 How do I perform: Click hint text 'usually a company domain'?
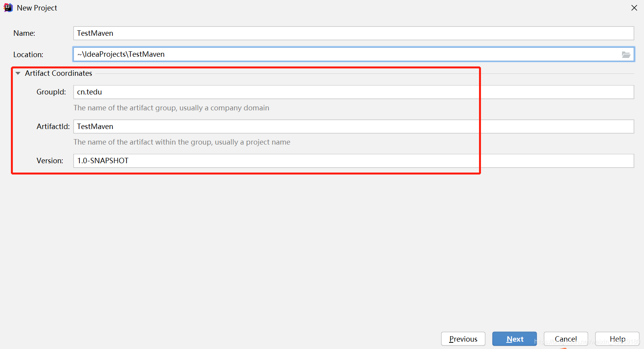click(x=224, y=108)
